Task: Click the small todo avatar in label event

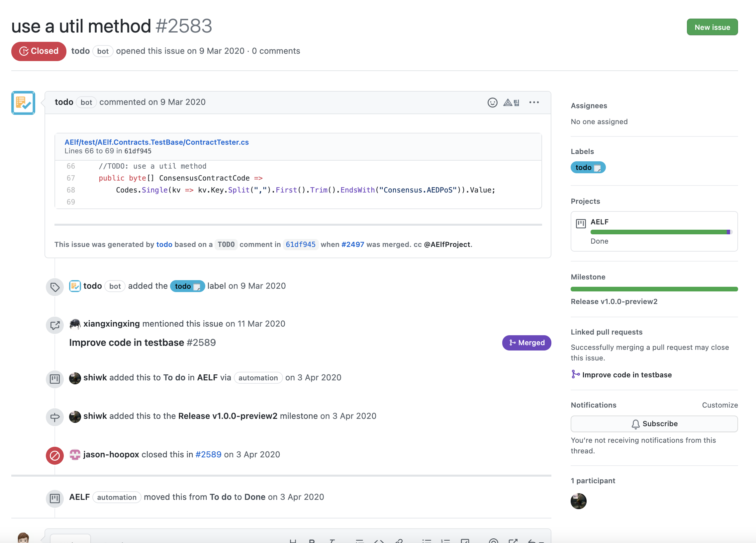Action: (x=75, y=286)
